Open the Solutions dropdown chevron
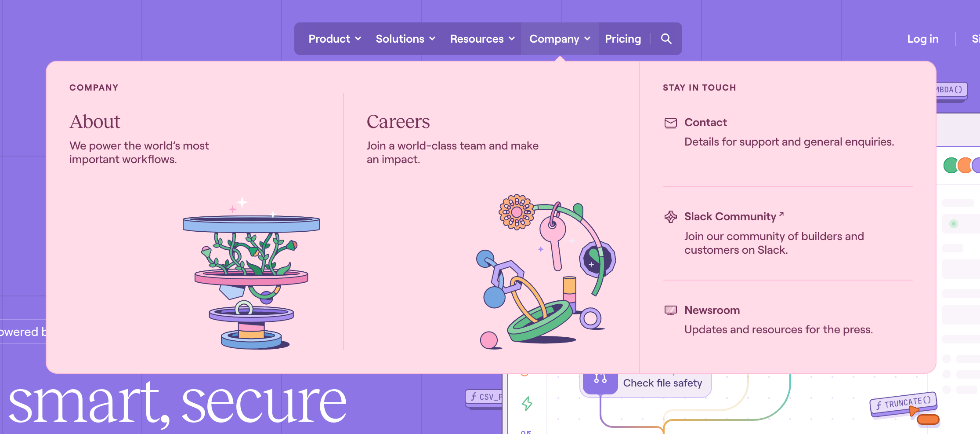Image resolution: width=980 pixels, height=434 pixels. point(432,39)
